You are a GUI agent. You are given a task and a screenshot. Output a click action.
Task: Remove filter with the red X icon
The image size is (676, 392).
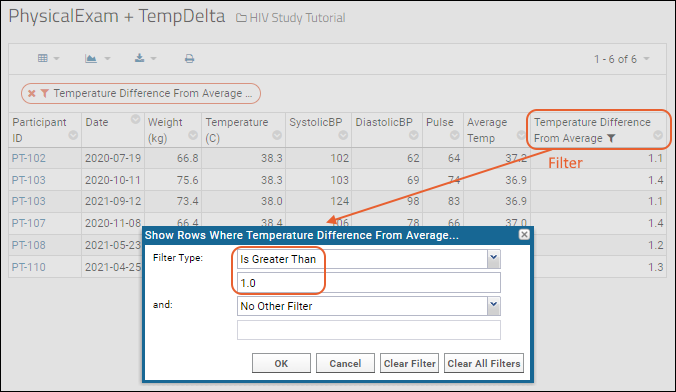31,93
